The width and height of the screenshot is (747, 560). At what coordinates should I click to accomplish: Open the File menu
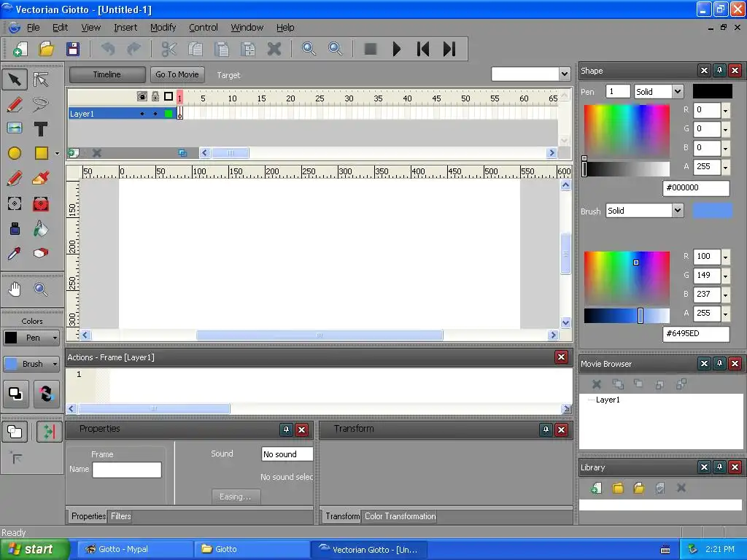tap(34, 28)
